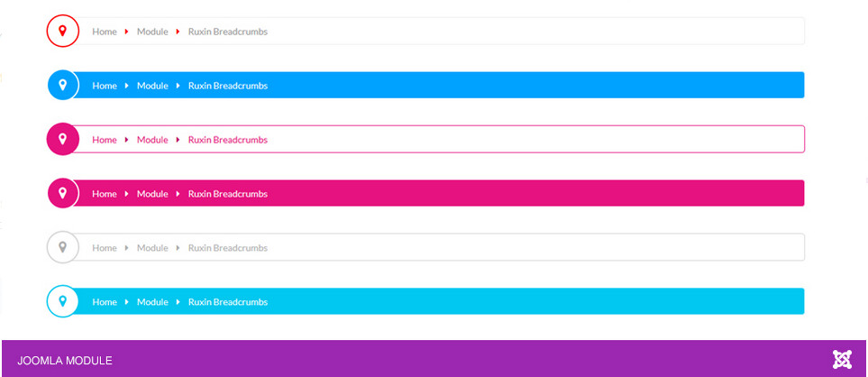This screenshot has height=377, width=868.
Task: Open Module in the red-arrow breadcrumb
Action: (152, 32)
